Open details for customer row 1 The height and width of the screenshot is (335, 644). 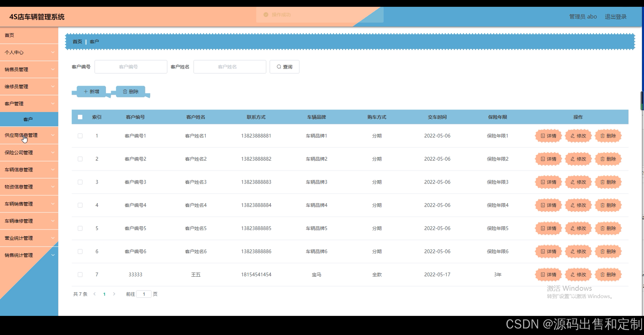548,136
